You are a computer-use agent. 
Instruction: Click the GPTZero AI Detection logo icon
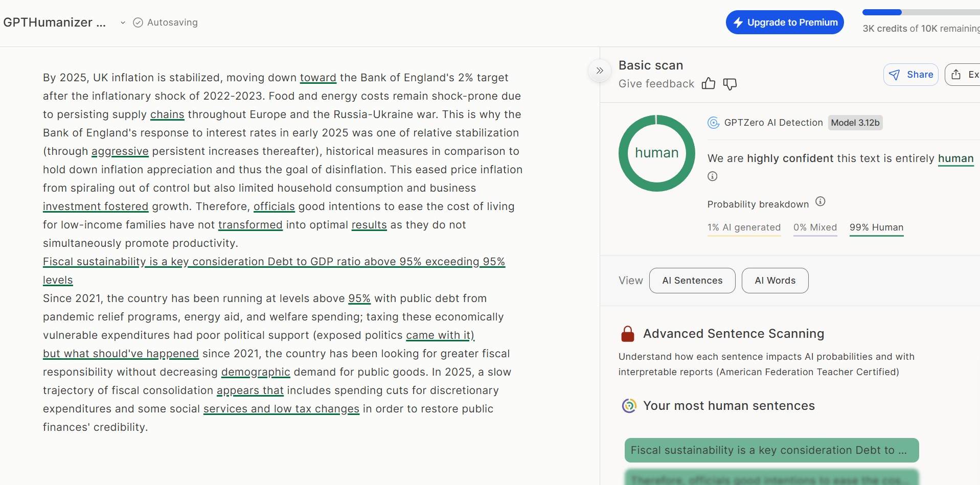coord(713,123)
